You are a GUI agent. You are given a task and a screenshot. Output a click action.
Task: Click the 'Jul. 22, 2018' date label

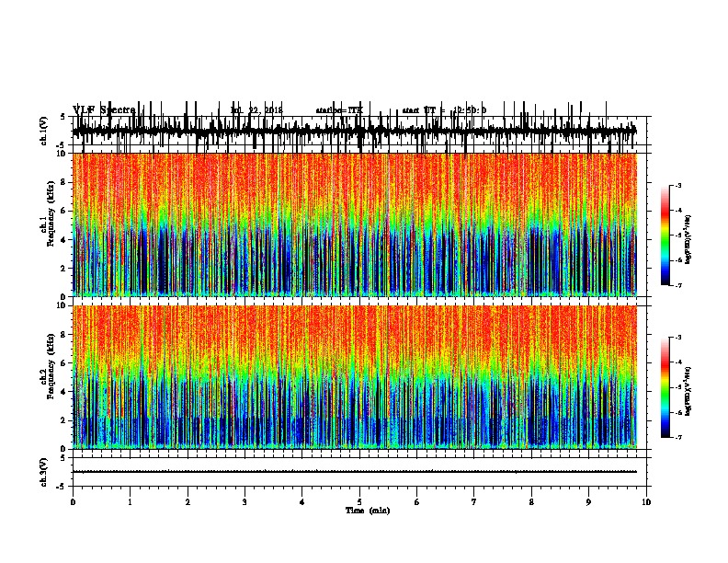coord(256,110)
